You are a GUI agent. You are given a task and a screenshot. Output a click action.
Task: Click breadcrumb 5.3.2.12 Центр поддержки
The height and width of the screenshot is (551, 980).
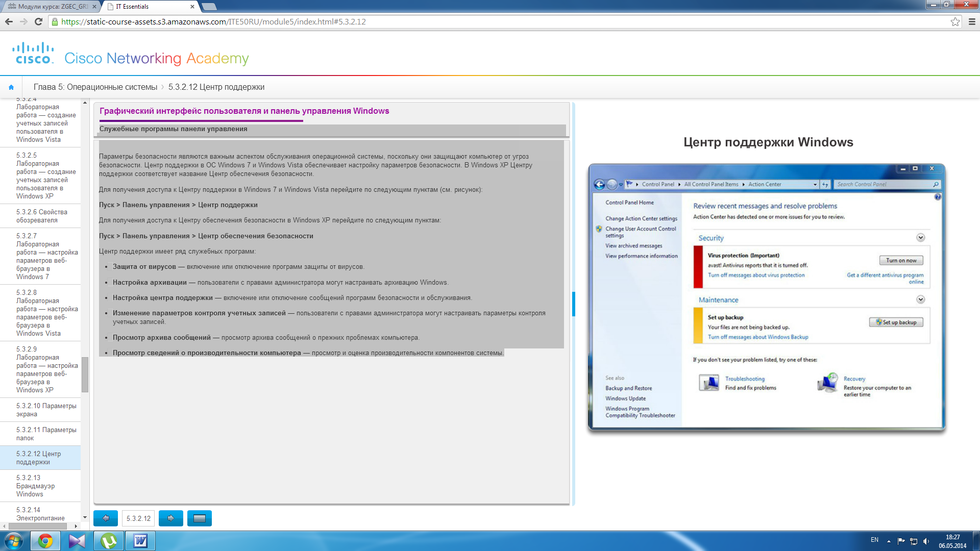pyautogui.click(x=216, y=87)
